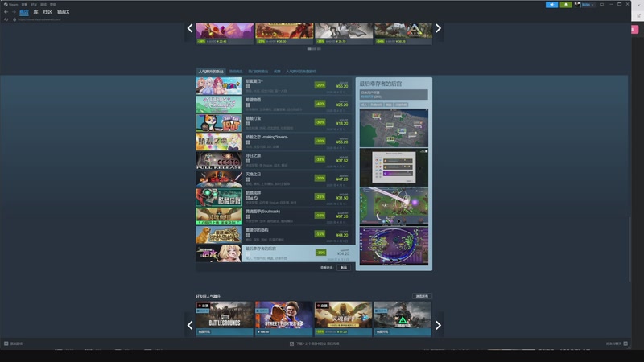Viewport: 644px width, 362px height.
Task: Open the ¥47.20 game row
Action: point(275,179)
